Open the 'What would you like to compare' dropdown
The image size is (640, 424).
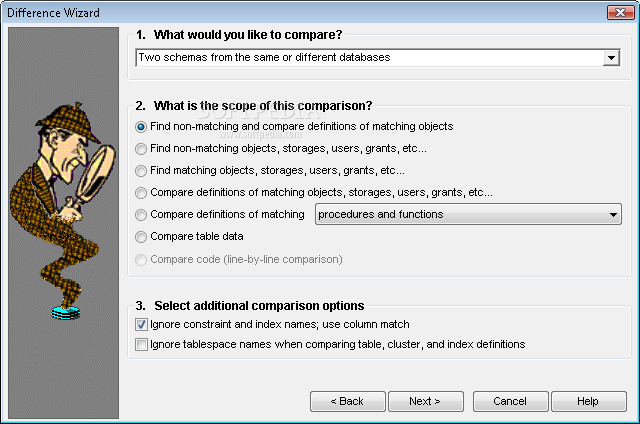[378, 58]
